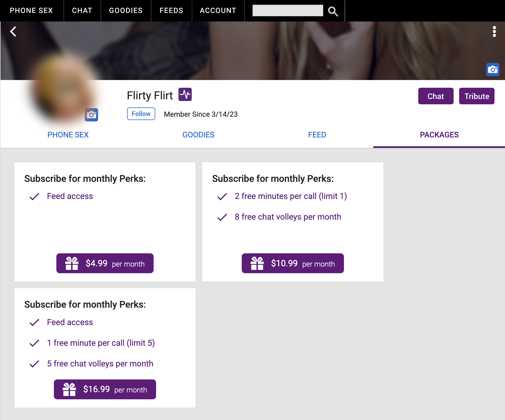This screenshot has height=420, width=505.
Task: Click the gift icon on the $4.99 button
Action: point(72,263)
